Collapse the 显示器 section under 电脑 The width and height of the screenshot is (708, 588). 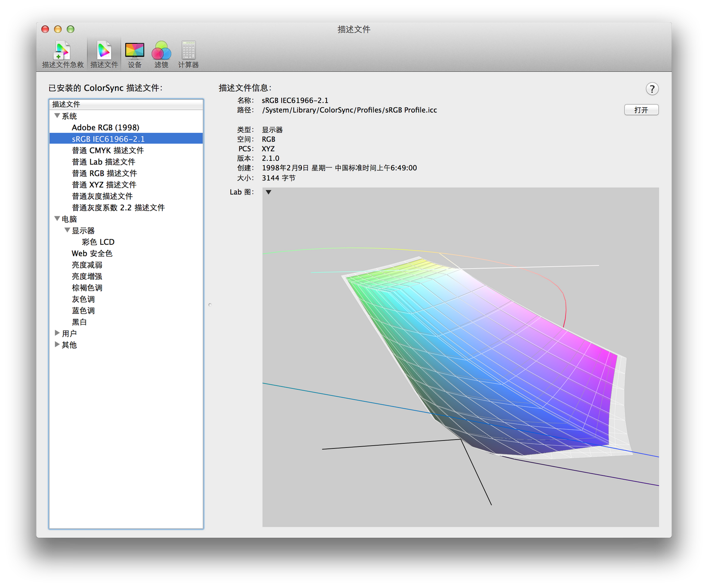coord(67,230)
